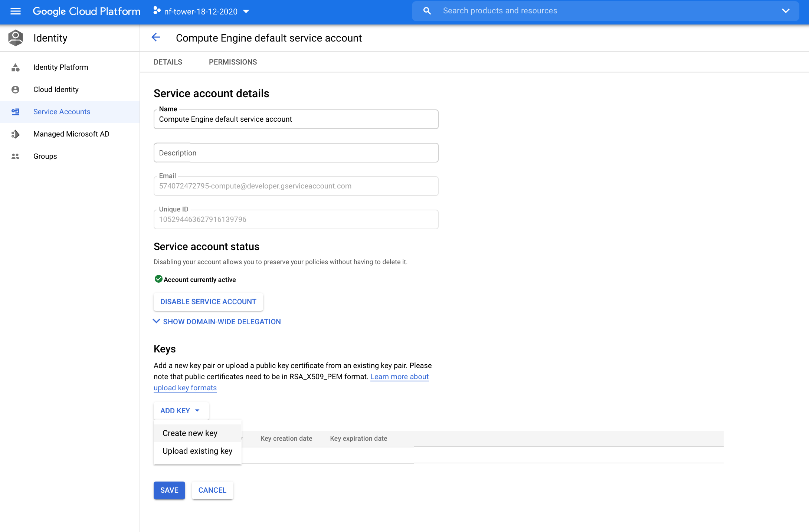Expand Show Domain-Wide Delegation section
This screenshot has height=532, width=809.
[x=217, y=322]
